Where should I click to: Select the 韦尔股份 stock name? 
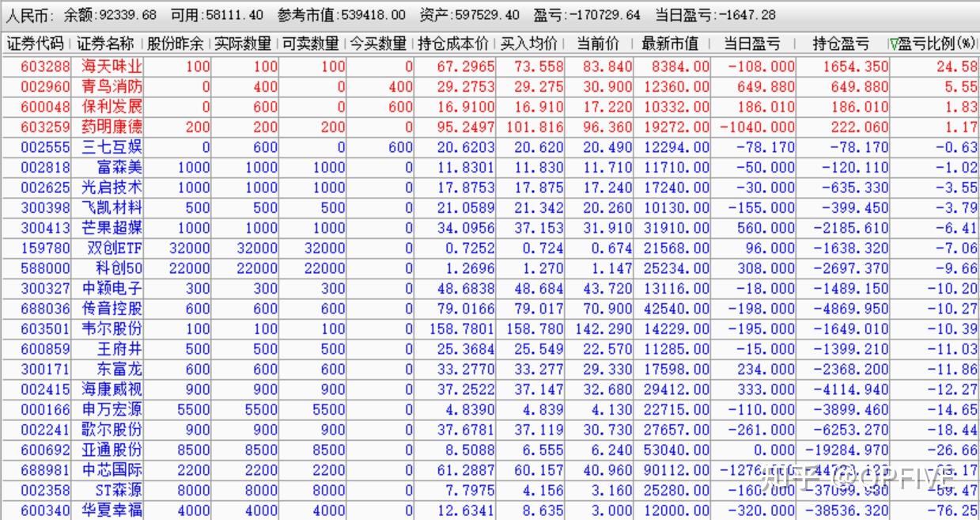click(112, 328)
